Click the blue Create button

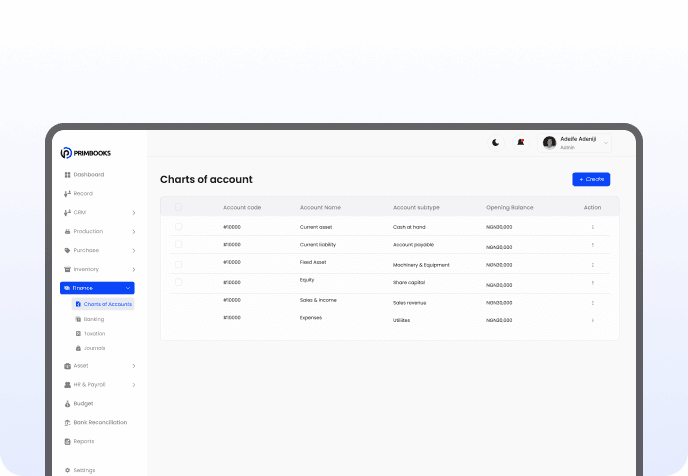[x=591, y=179]
